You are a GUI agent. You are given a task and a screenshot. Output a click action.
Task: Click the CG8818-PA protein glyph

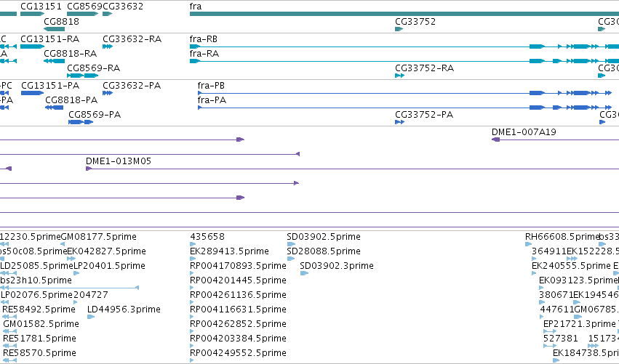point(54,108)
